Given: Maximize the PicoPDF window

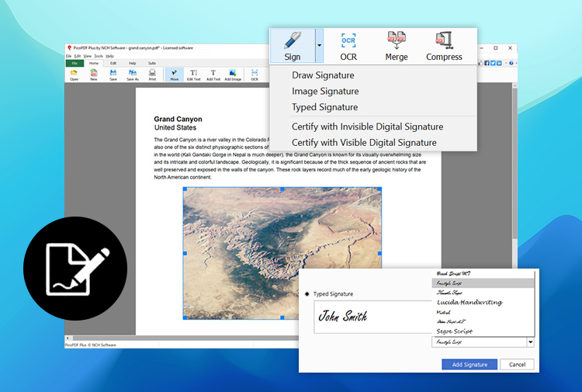Looking at the screenshot, I should click(x=496, y=48).
